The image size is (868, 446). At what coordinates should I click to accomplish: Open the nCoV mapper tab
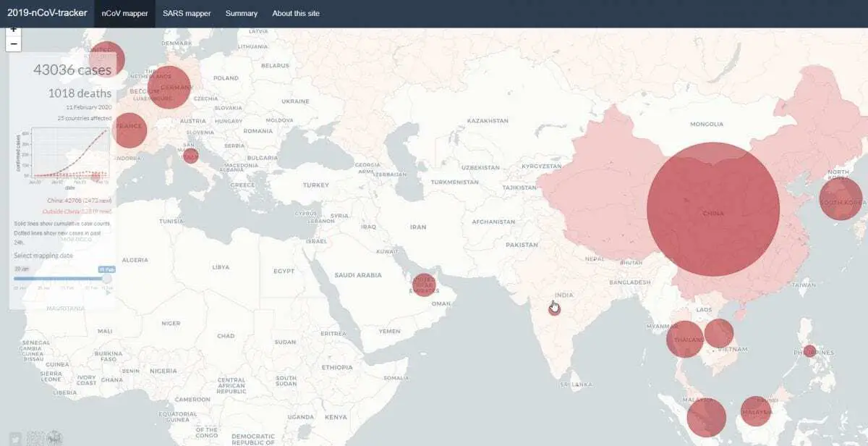124,14
